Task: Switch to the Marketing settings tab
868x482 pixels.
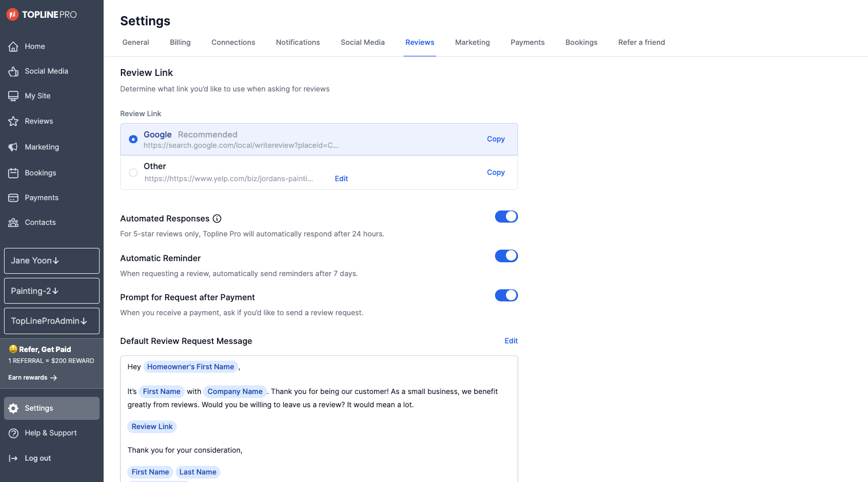Action: pos(473,43)
